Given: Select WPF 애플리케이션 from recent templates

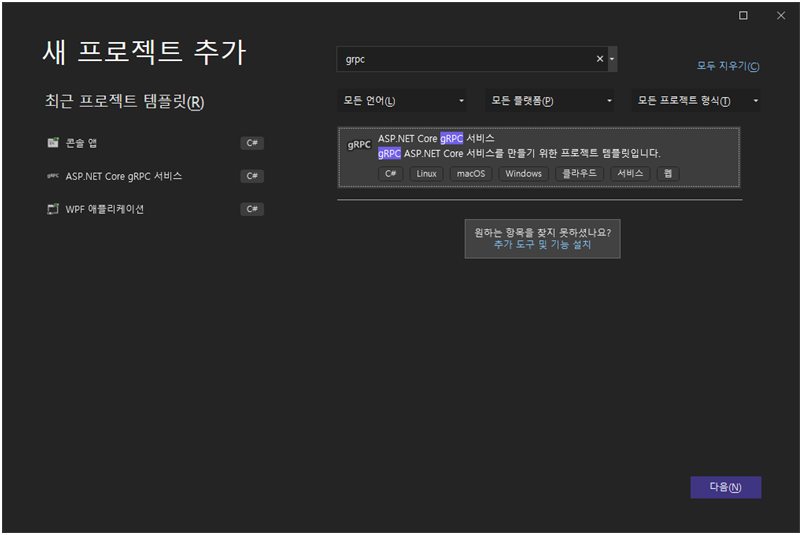Looking at the screenshot, I should [x=154, y=209].
